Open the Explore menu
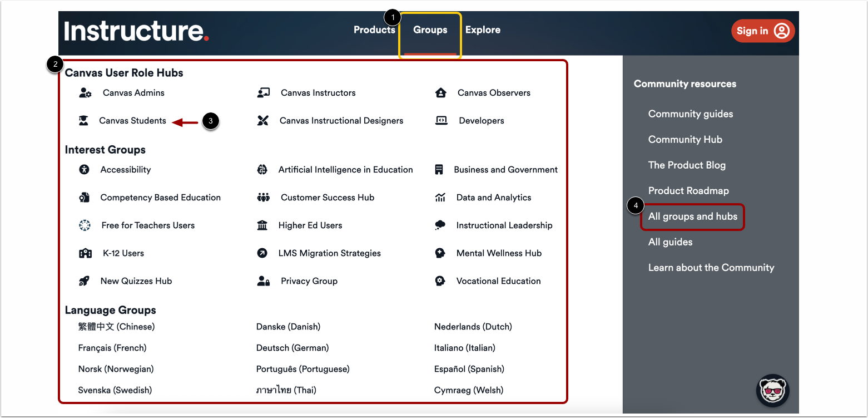Image resolution: width=868 pixels, height=418 pixels. pos(482,29)
